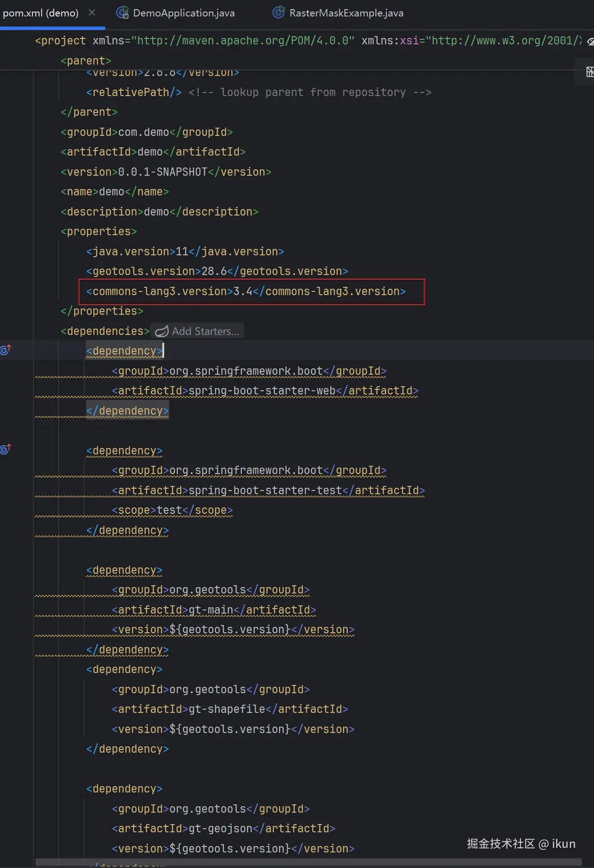Click the spring-boot-starter-test artifactId line
Screen dimensions: 594x868
[x=268, y=491]
